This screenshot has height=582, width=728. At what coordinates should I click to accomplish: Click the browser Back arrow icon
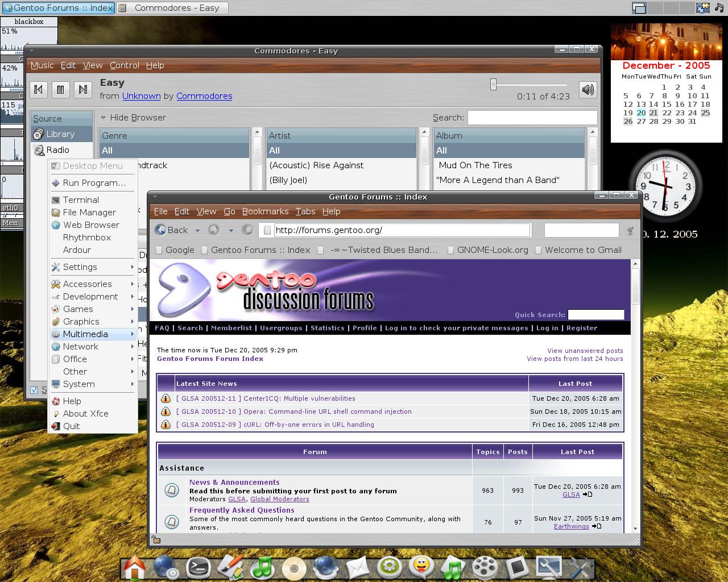pos(160,230)
